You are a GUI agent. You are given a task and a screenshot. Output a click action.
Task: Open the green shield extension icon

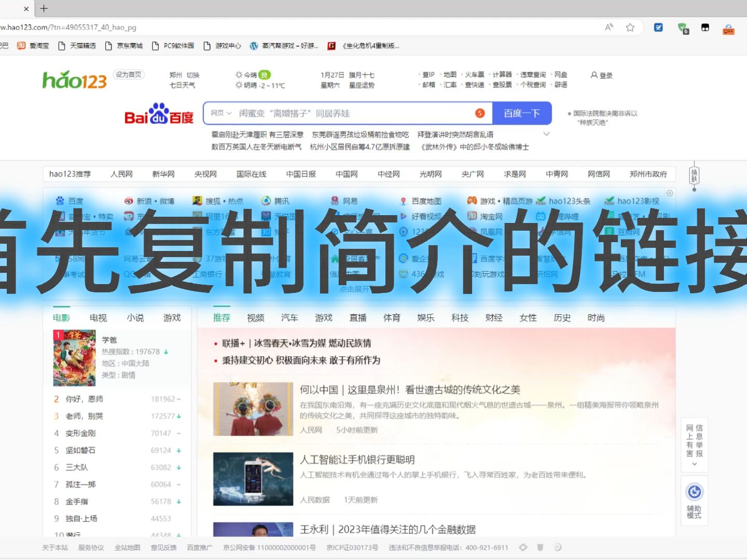(683, 28)
